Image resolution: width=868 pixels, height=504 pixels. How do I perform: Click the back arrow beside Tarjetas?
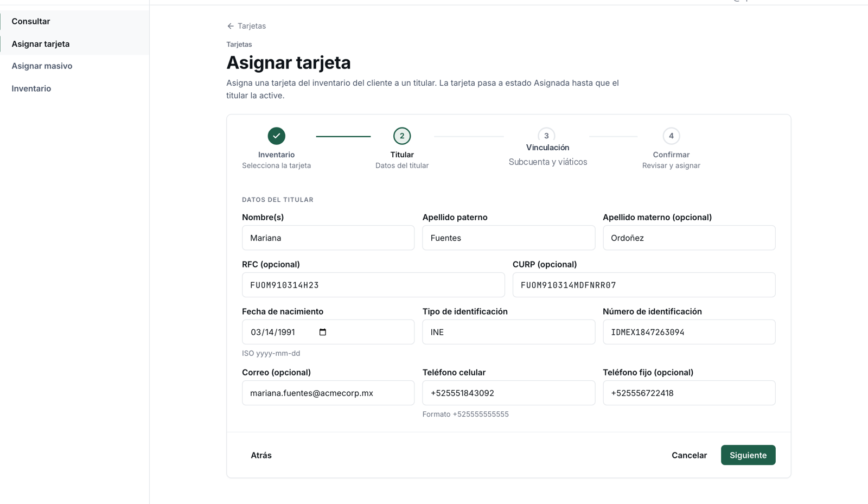[231, 26]
